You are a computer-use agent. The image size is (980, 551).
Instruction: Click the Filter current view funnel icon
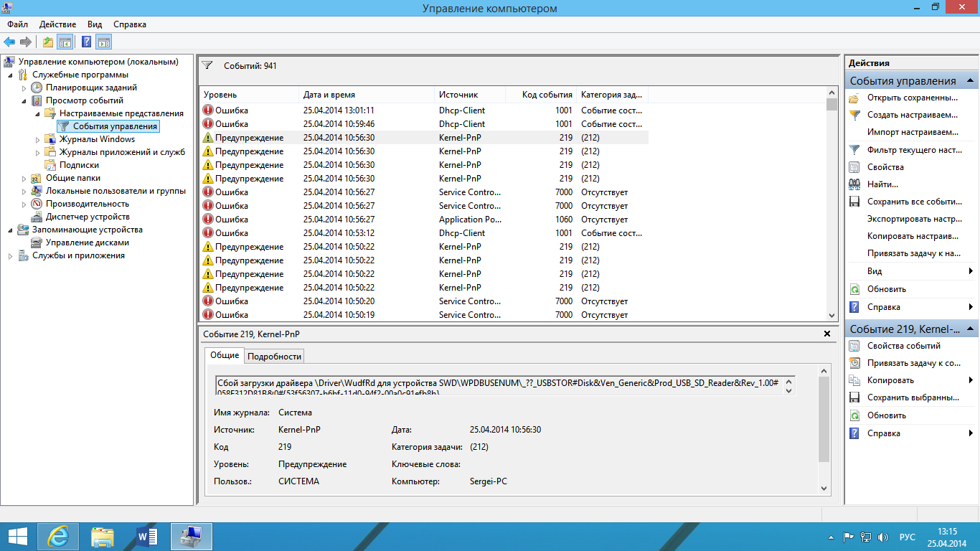854,150
